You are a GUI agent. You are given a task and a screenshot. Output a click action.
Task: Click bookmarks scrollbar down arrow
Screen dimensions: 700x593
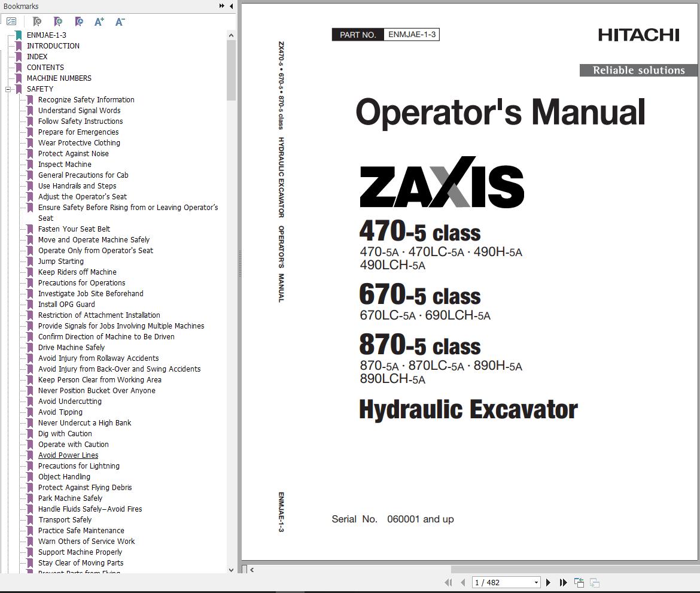pos(231,569)
